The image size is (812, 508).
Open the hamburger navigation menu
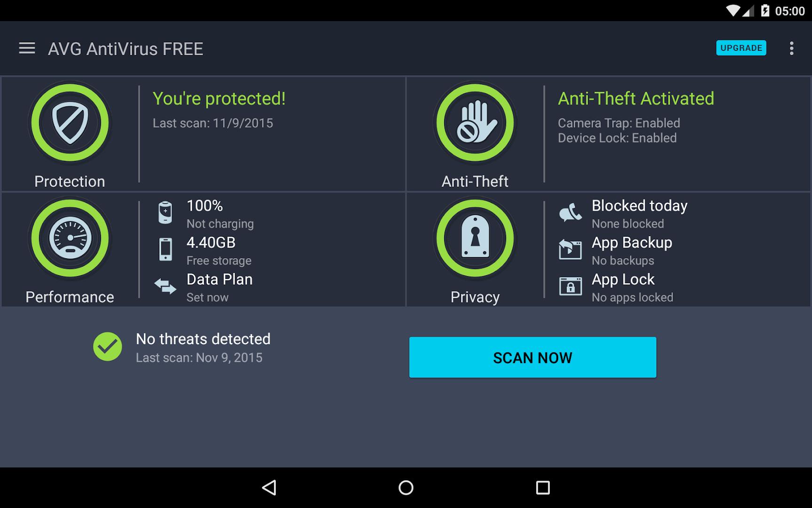(27, 48)
